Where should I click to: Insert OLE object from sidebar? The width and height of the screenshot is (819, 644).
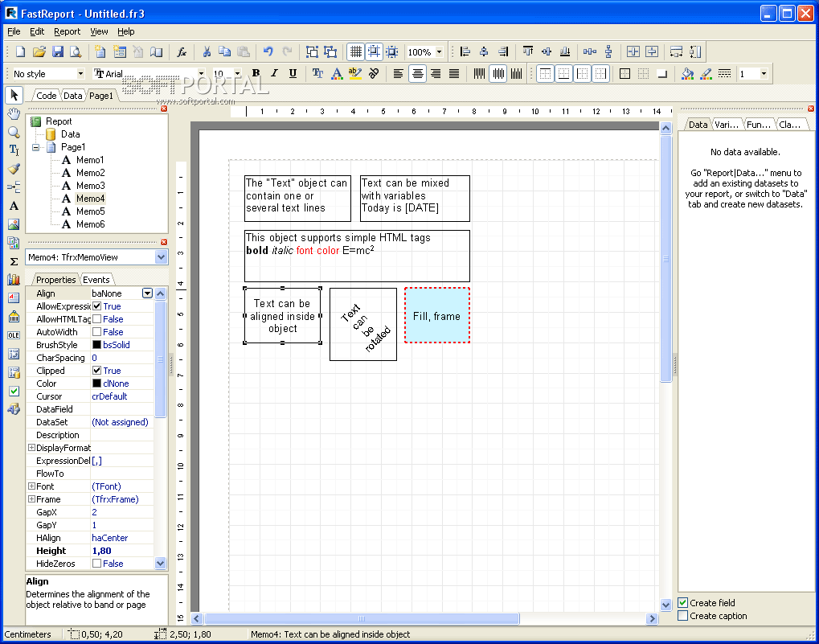(14, 335)
